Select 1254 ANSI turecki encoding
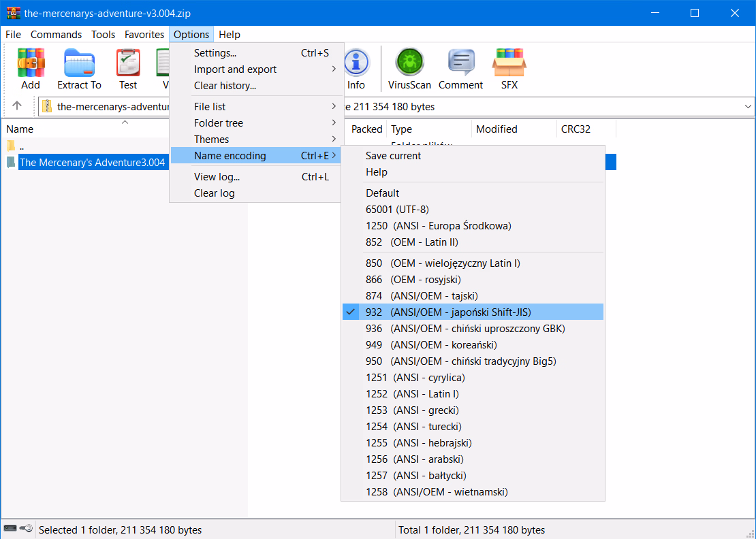Viewport: 756px width, 539px height. [x=473, y=427]
